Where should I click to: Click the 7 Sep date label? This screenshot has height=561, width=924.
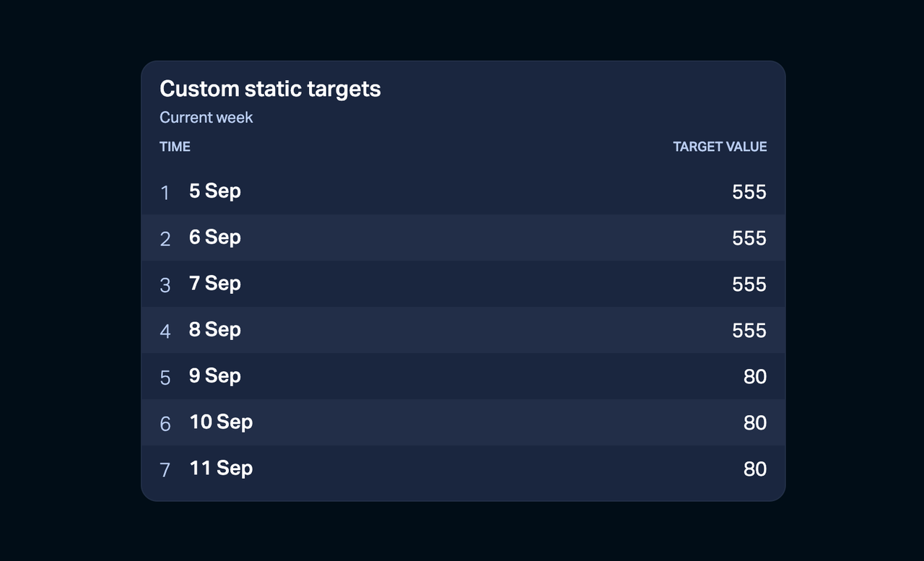214,284
